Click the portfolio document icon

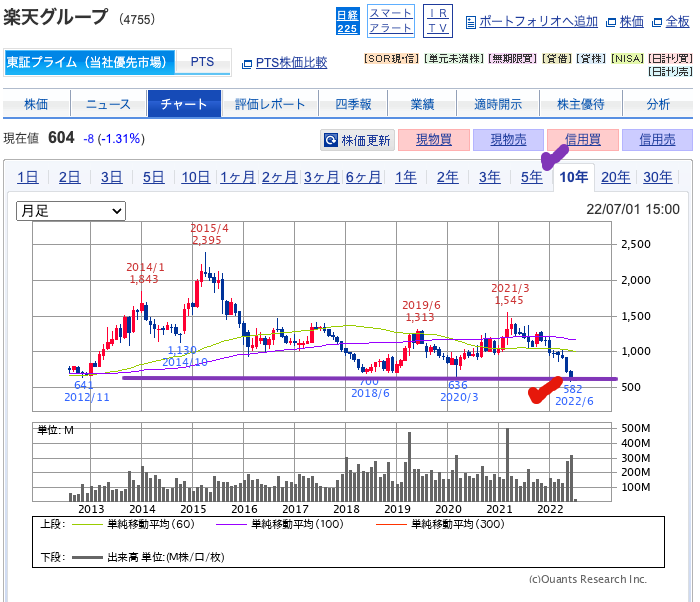(x=471, y=22)
